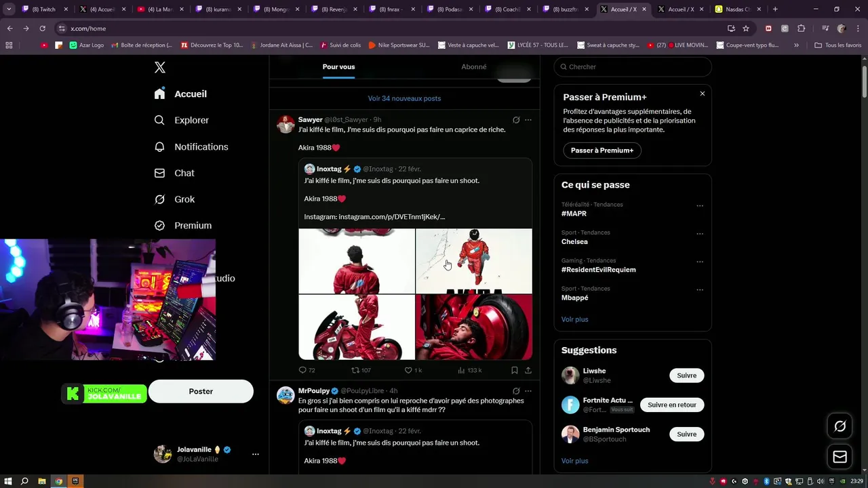Open MrPoulpy's profile avatar

pyautogui.click(x=285, y=395)
